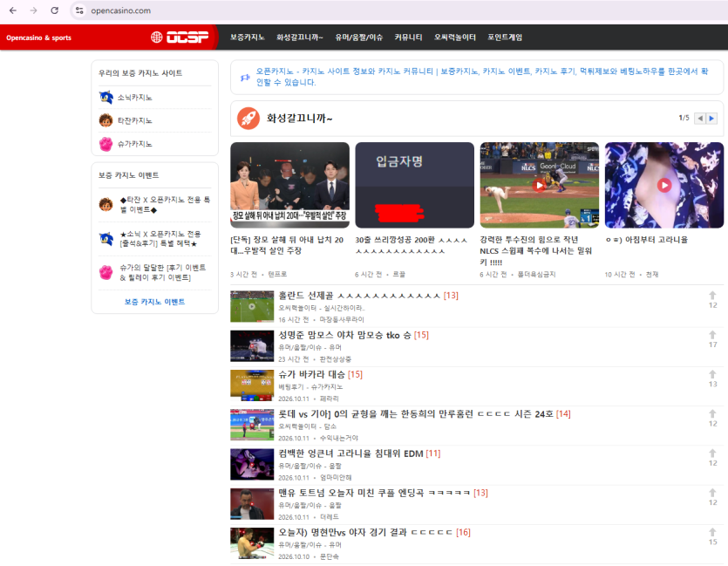The image size is (728, 566).
Task: Click upvote arrow on 홀란드 선제골 post
Action: [x=712, y=296]
